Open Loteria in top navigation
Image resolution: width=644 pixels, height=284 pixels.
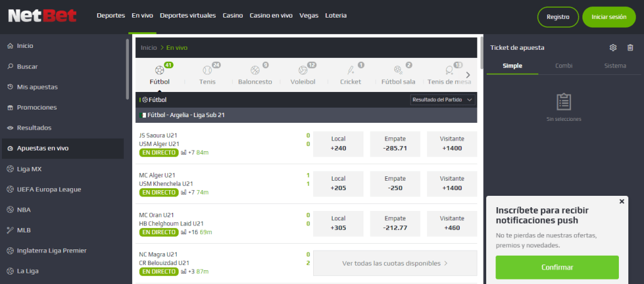coord(336,16)
